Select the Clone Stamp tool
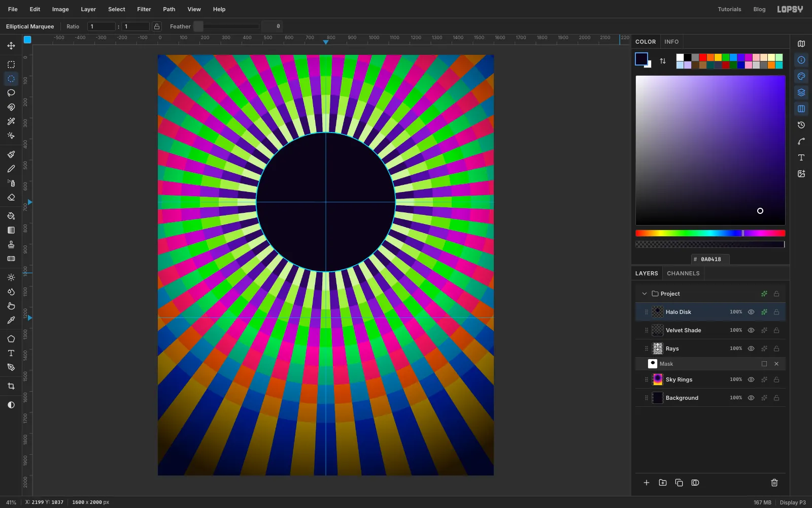This screenshot has width=812, height=508. point(11,244)
